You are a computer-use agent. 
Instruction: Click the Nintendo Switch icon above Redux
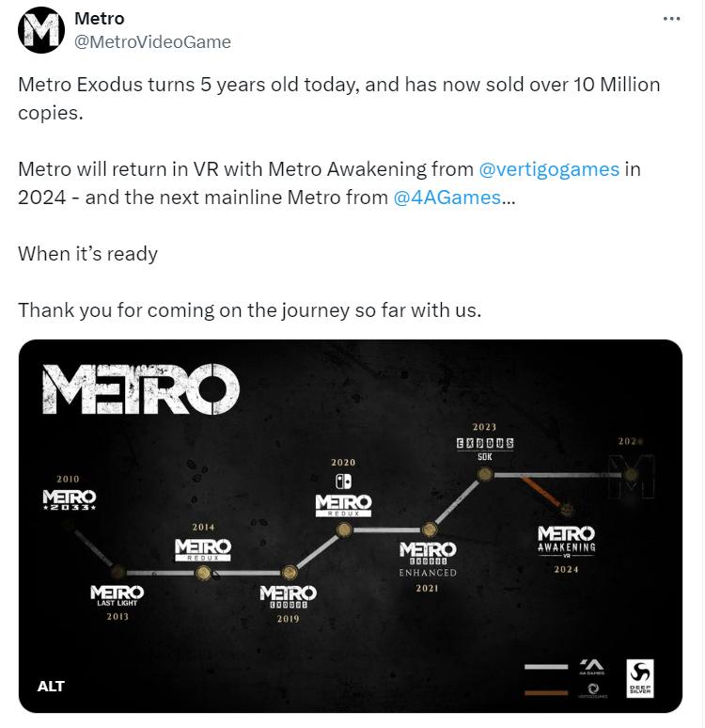(343, 481)
